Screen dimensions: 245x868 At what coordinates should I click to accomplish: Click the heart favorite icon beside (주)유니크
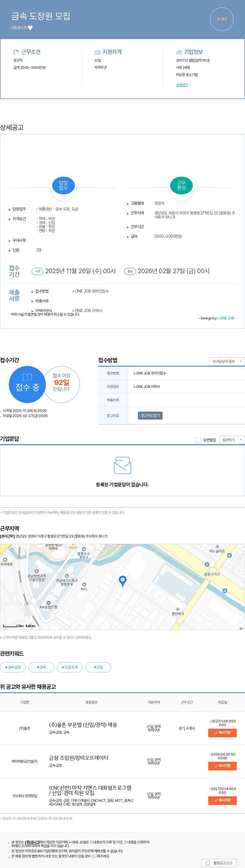(x=30, y=28)
